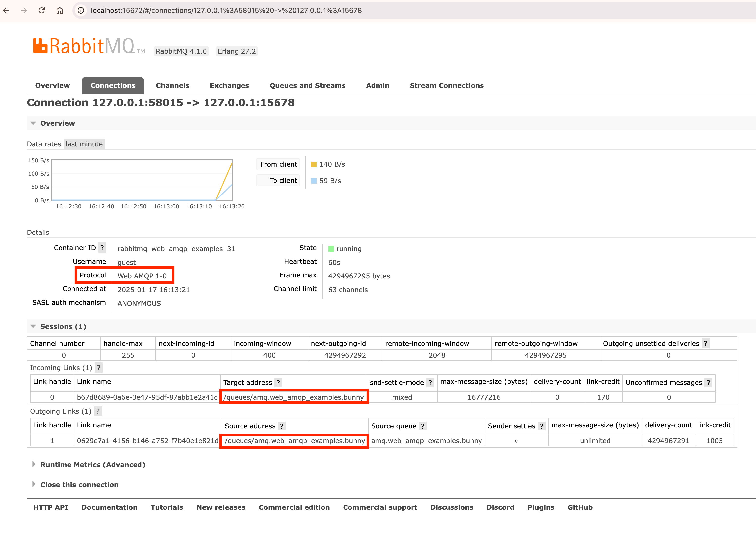Click the Sender settles help icon
The height and width of the screenshot is (546, 756).
pyautogui.click(x=542, y=426)
